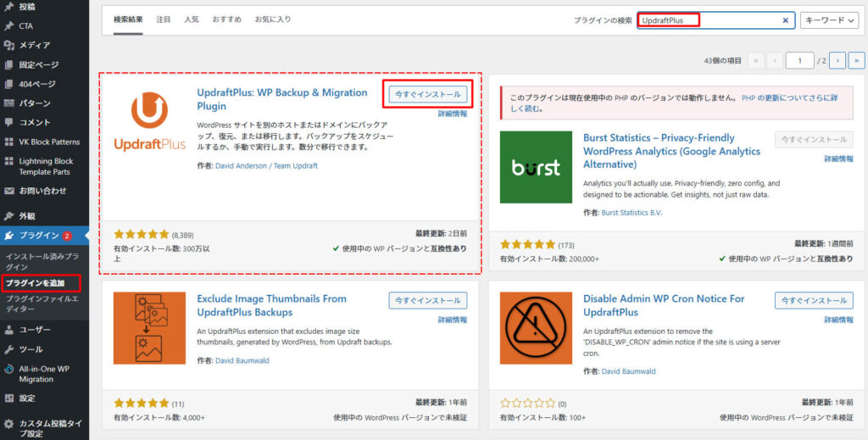Click the CTA pin icon

(8, 26)
